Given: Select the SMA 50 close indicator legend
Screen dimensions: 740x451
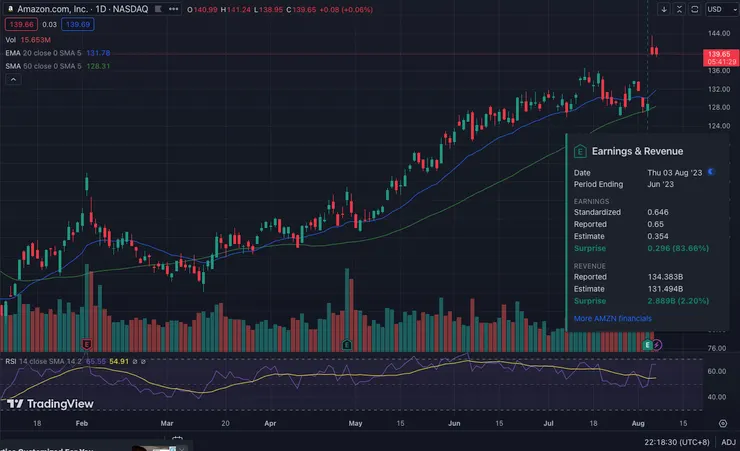Looking at the screenshot, I should tap(58, 66).
